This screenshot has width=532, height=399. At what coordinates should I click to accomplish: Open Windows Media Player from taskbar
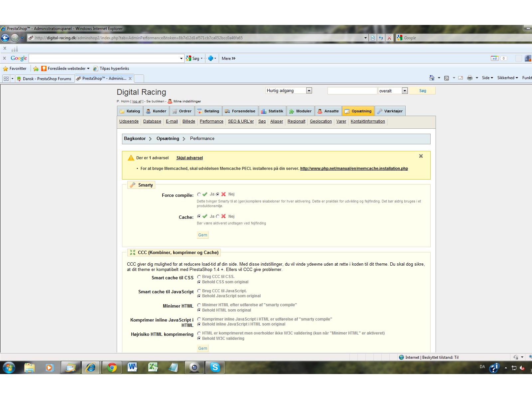pyautogui.click(x=50, y=367)
